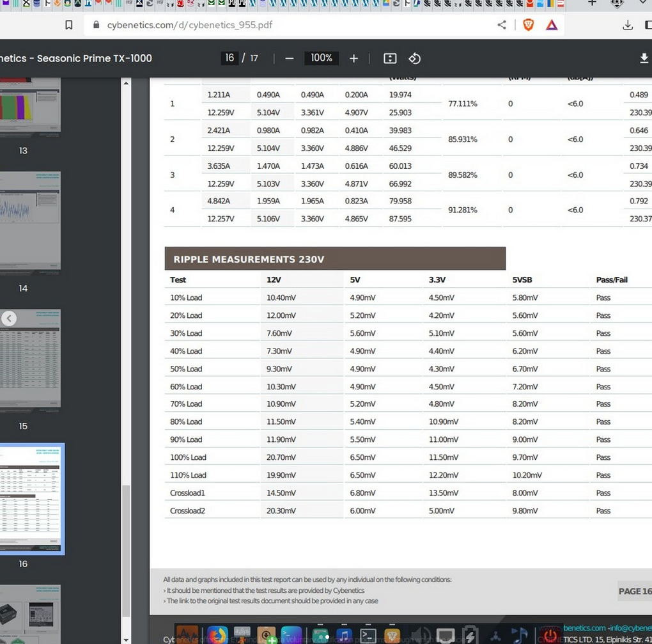Open the audio waveform app in dock
Screen dimensions: 652x644
pos(187,635)
